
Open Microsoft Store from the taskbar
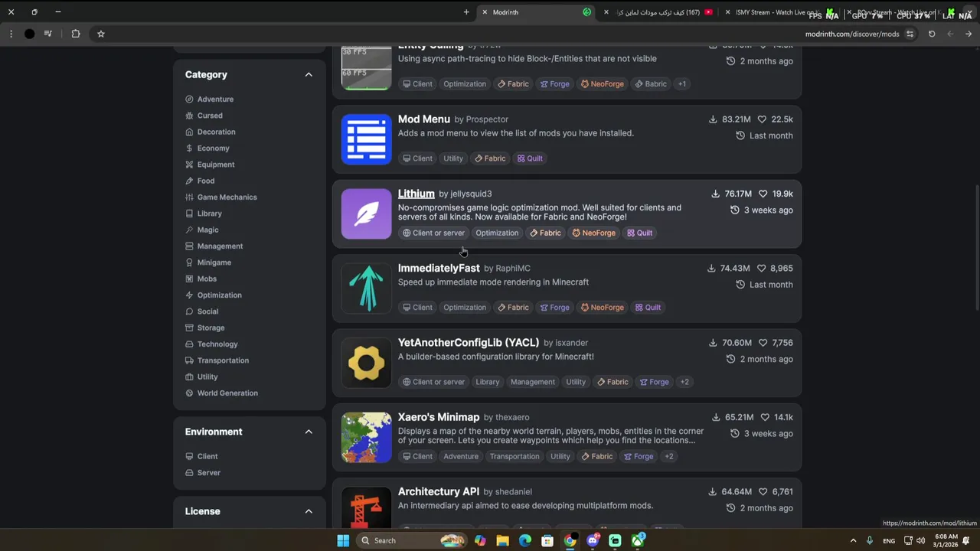pyautogui.click(x=547, y=540)
